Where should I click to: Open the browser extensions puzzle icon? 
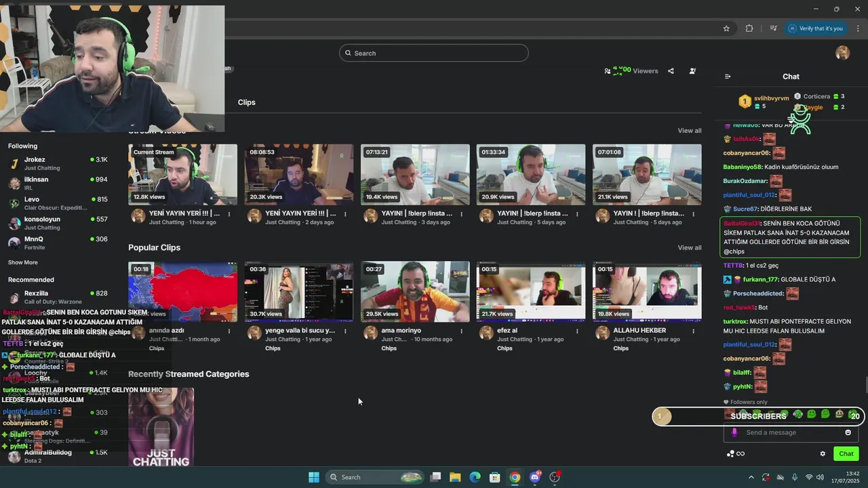point(749,28)
